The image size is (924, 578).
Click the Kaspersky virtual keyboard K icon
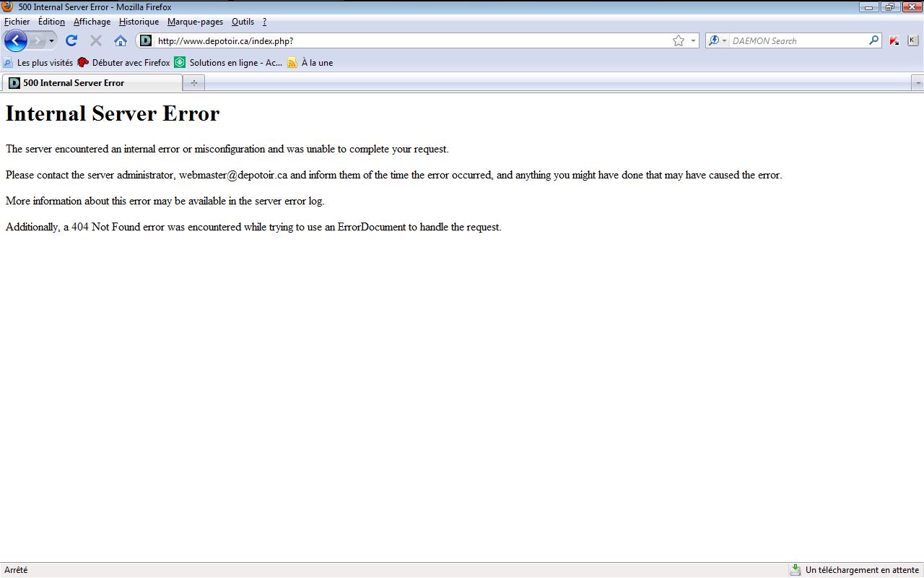click(912, 40)
